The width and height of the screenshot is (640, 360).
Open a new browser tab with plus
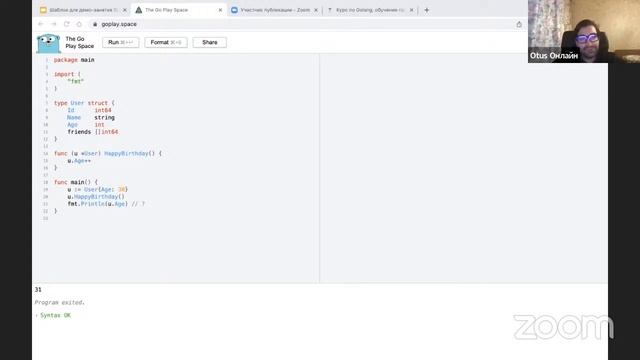[x=427, y=10]
